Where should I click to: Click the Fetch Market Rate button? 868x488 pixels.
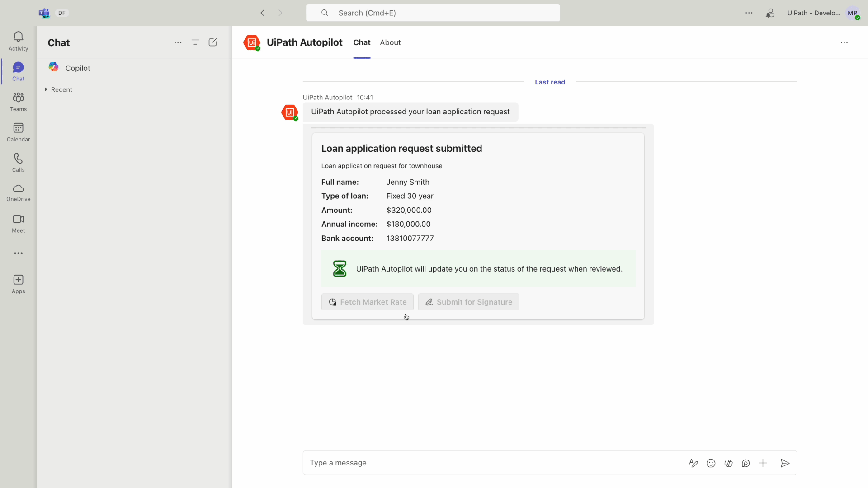pyautogui.click(x=367, y=301)
